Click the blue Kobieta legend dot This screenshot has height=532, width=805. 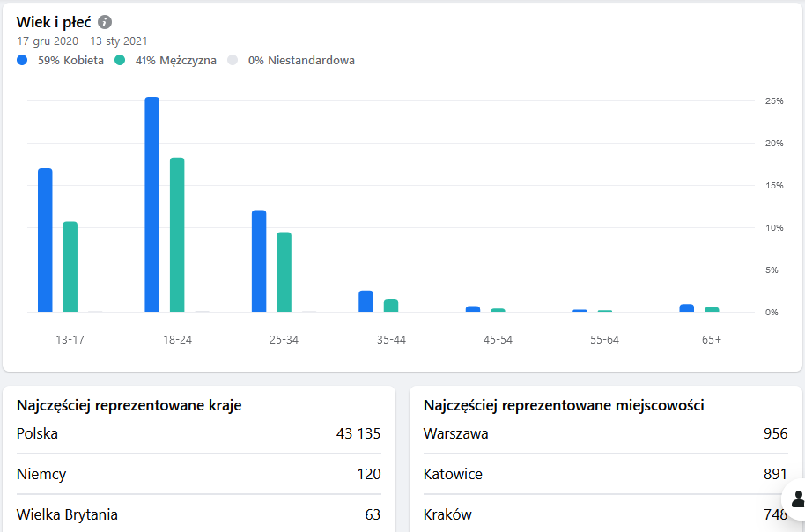coord(22,61)
